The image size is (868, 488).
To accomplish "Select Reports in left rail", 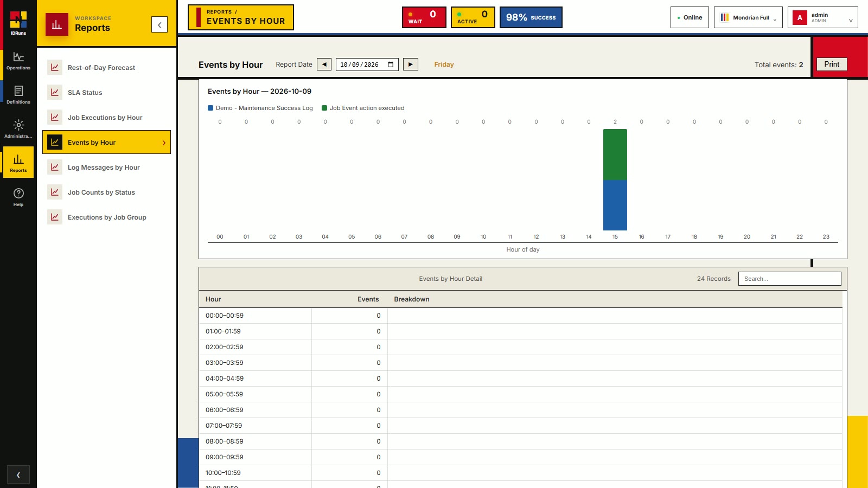I will point(18,163).
